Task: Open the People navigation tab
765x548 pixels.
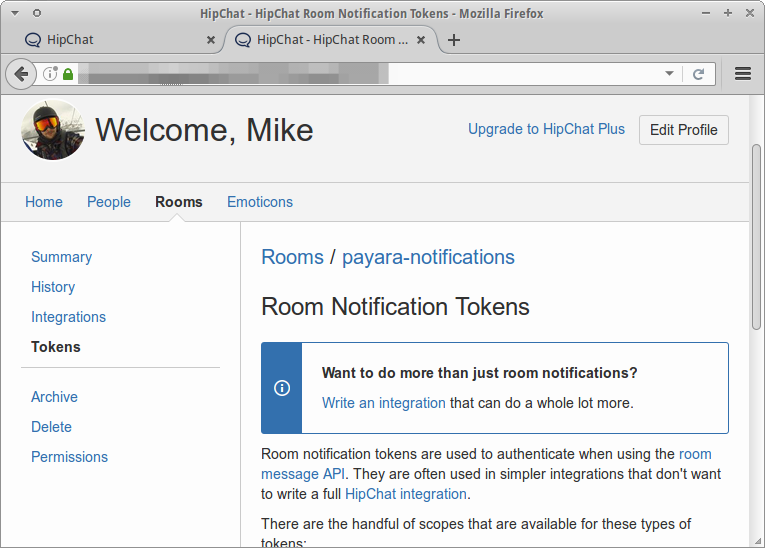Action: point(109,202)
